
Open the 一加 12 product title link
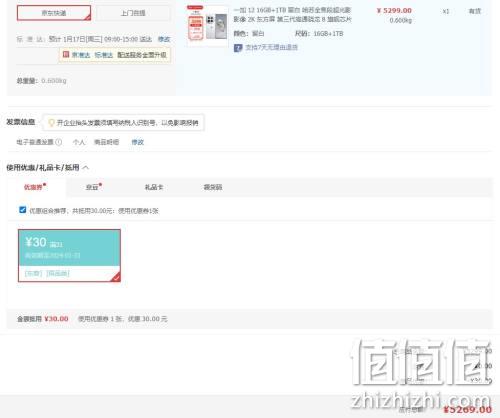[x=292, y=15]
